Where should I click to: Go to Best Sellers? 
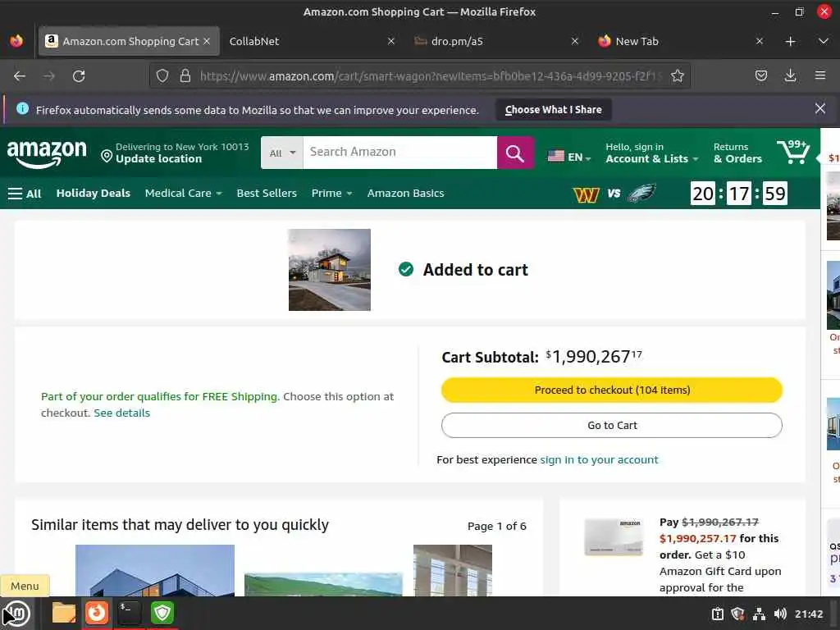267,193
